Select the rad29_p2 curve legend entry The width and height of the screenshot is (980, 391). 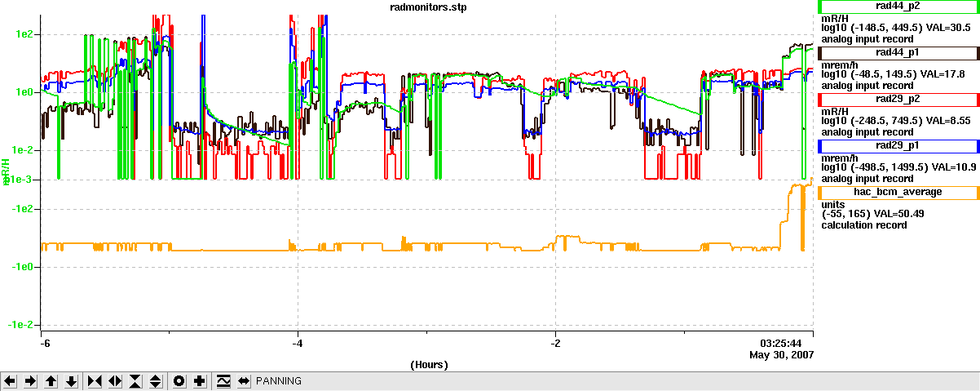tap(898, 100)
